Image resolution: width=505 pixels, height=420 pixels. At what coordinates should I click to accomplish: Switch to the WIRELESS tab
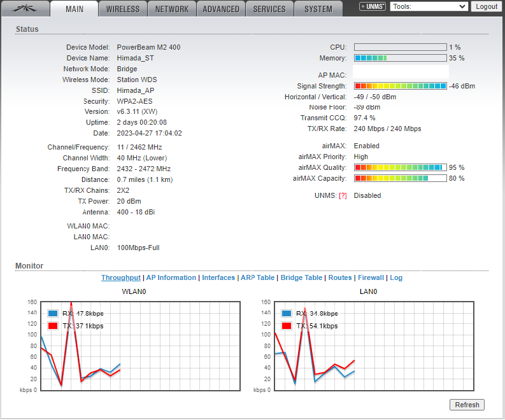[123, 9]
